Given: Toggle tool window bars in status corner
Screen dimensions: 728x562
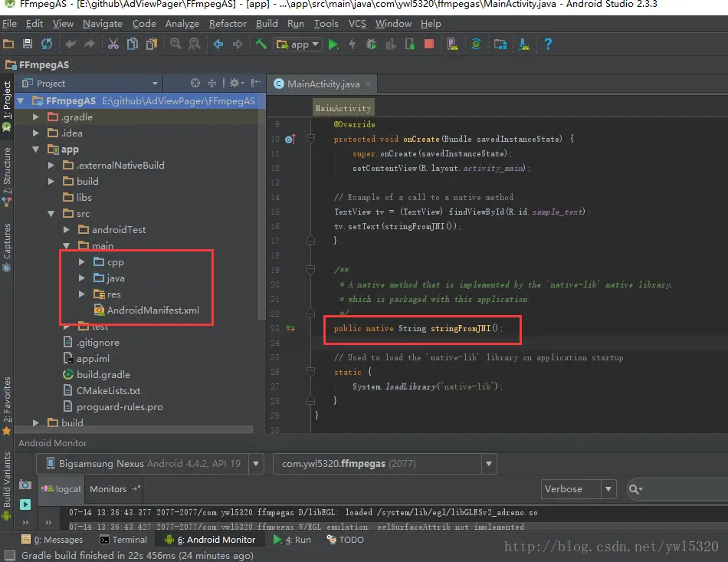Looking at the screenshot, I should point(10,556).
